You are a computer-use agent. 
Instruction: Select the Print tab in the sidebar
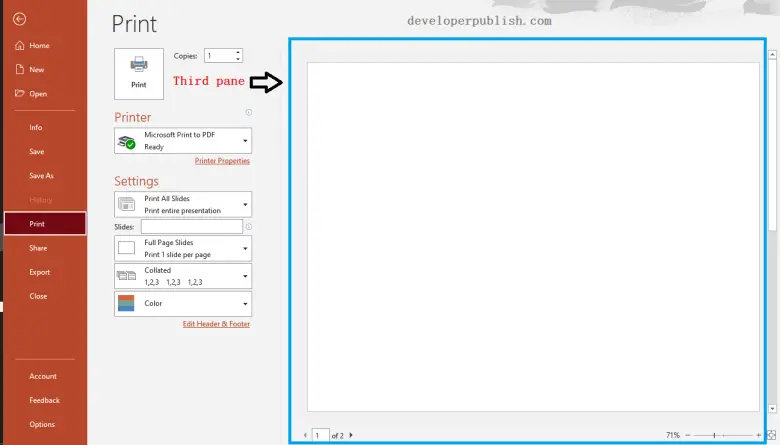pos(45,224)
